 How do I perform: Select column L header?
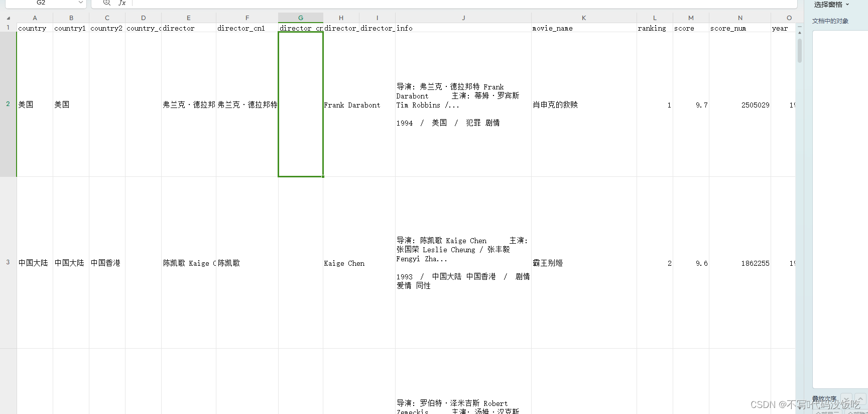(x=655, y=18)
